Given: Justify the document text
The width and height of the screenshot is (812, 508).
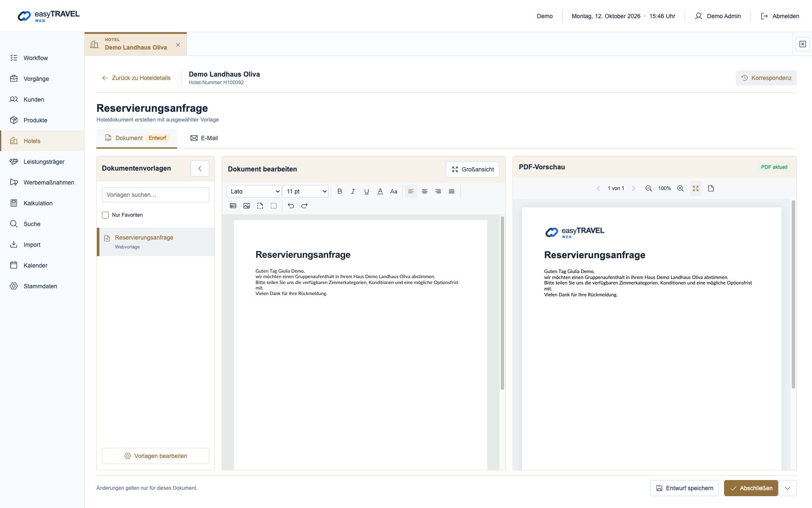Looking at the screenshot, I should (x=452, y=191).
